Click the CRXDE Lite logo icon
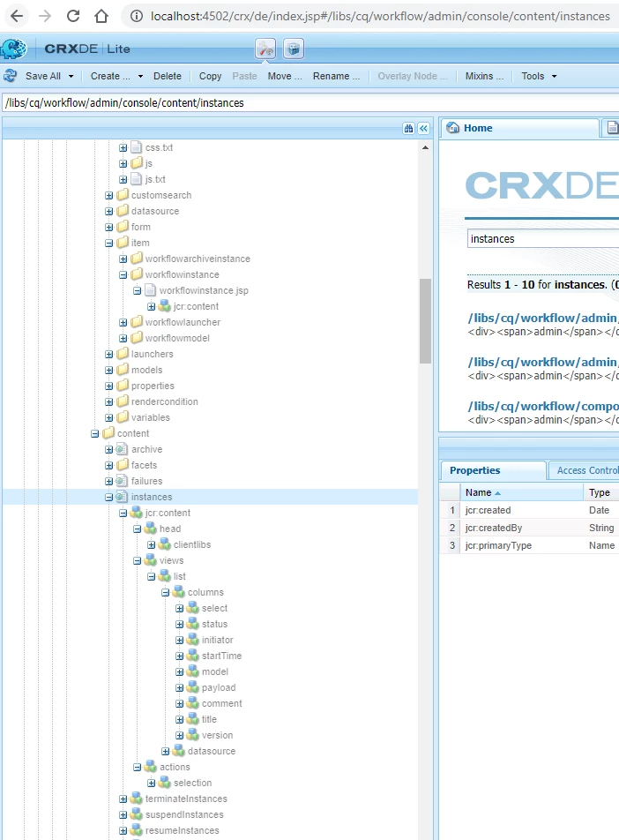Screen dimensions: 619x840 [13, 49]
